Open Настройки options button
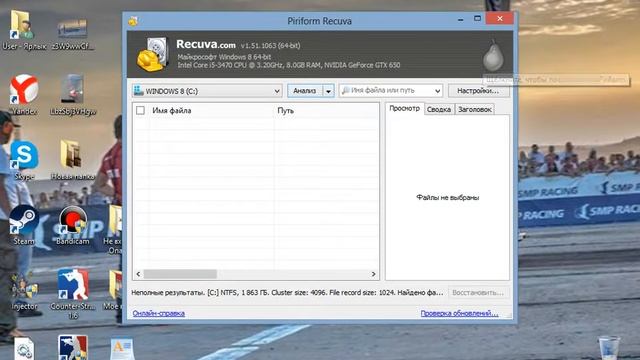Viewport: 640px width, 360px height. pos(478,91)
